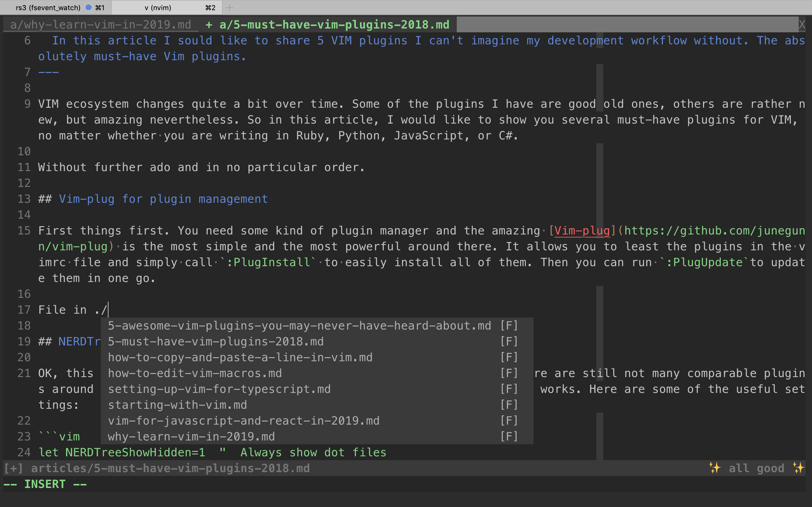This screenshot has width=812, height=507.
Task: Choose 5-awesome-vim-plugins completion entry
Action: [299, 326]
